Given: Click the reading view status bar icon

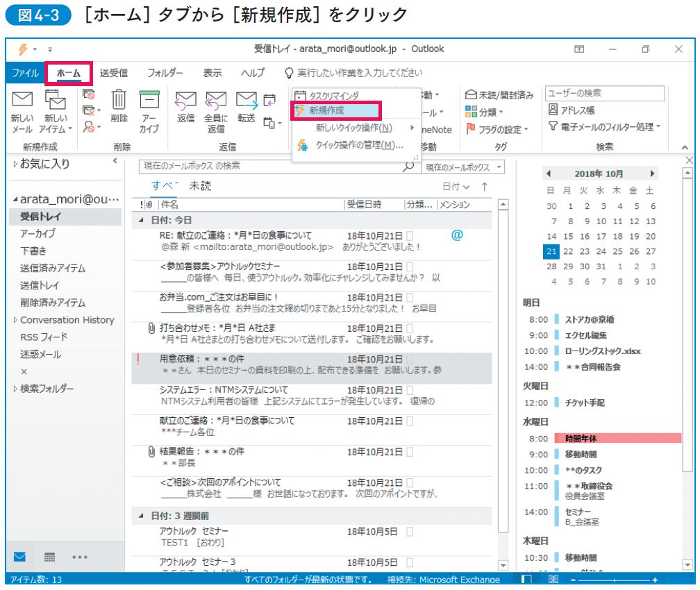Looking at the screenshot, I should (553, 580).
